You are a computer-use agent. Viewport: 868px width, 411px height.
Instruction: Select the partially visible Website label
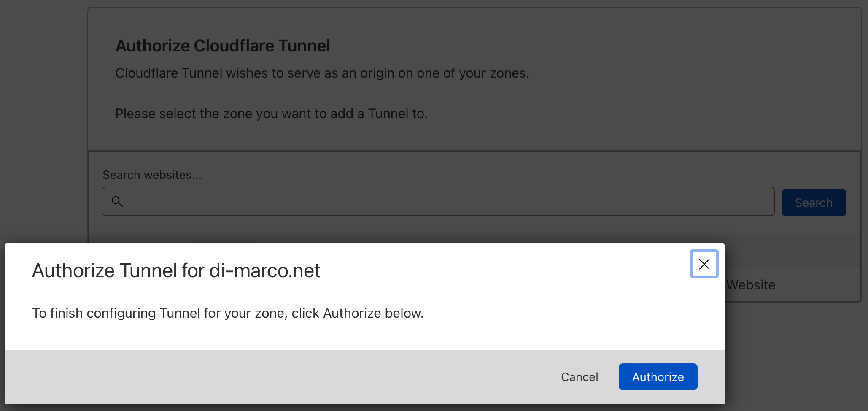click(750, 284)
